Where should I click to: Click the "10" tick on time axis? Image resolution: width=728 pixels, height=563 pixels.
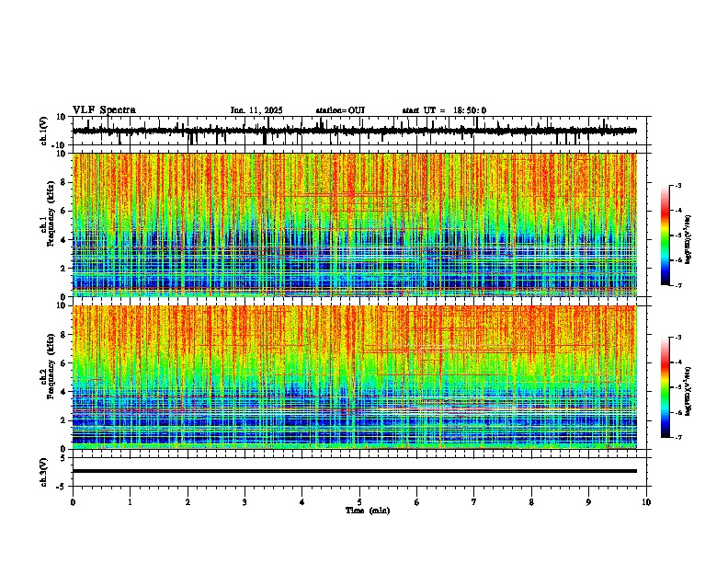click(646, 502)
